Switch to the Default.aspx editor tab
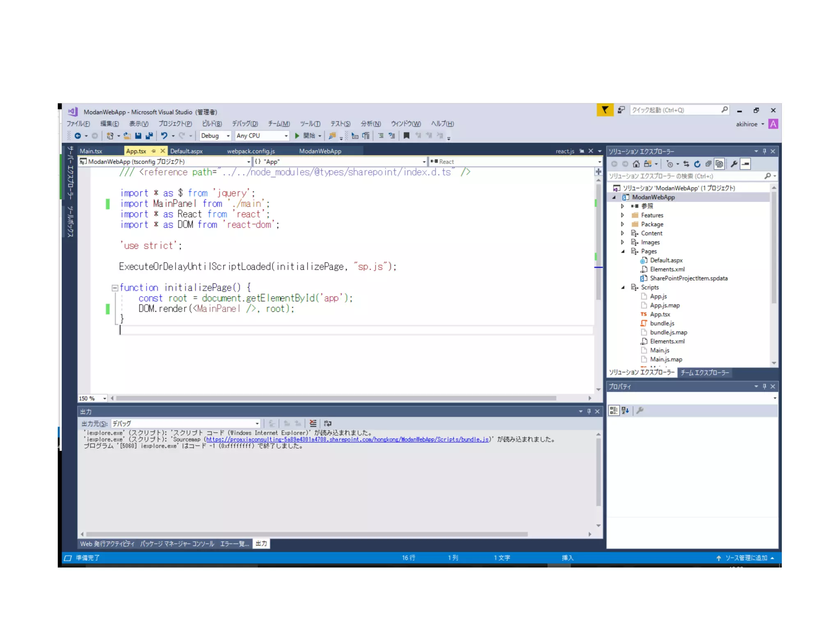This screenshot has height=630, width=840. click(186, 151)
